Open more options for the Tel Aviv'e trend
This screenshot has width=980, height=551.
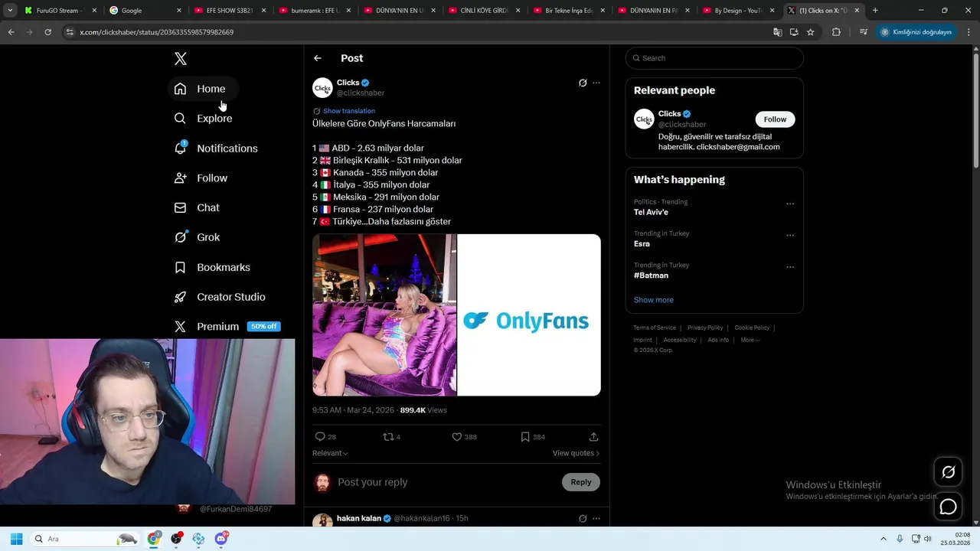790,204
